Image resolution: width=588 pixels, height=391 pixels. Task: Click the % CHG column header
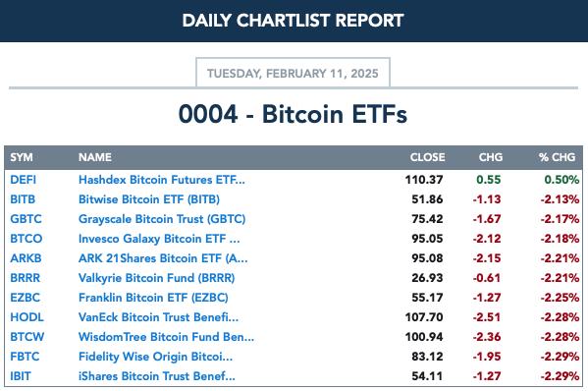pyautogui.click(x=557, y=157)
